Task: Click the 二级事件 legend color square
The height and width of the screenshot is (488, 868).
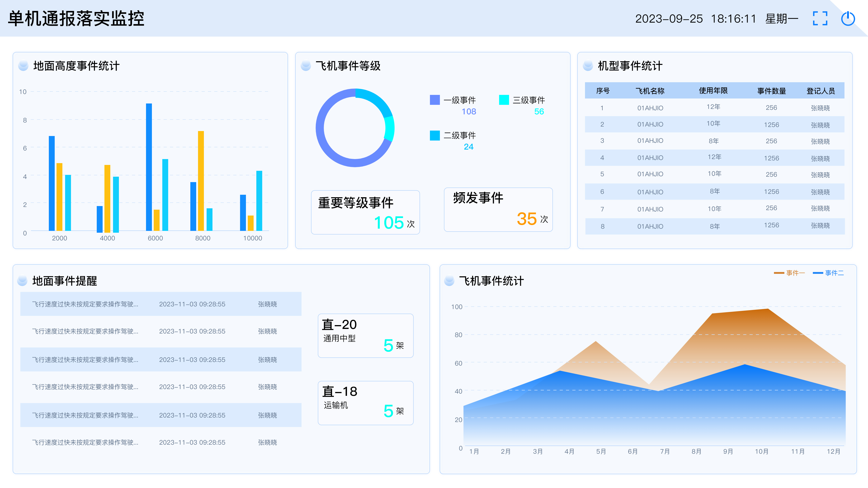Action: point(435,135)
